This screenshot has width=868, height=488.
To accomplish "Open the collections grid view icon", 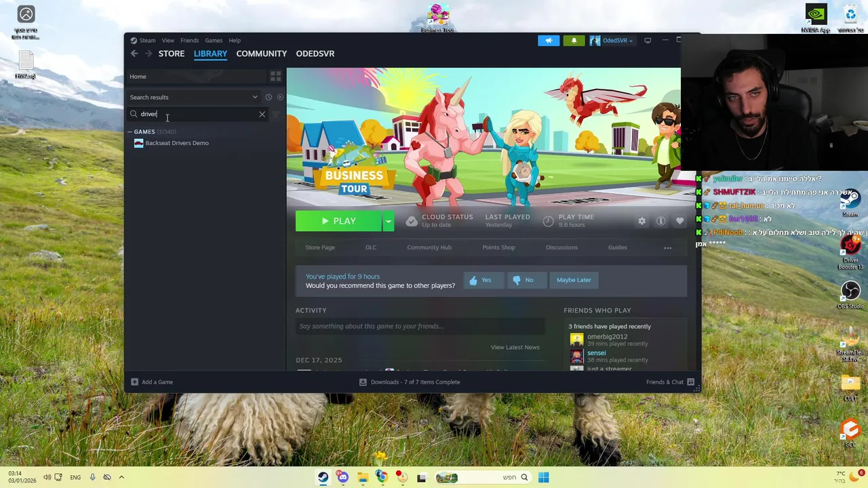I will pos(275,77).
